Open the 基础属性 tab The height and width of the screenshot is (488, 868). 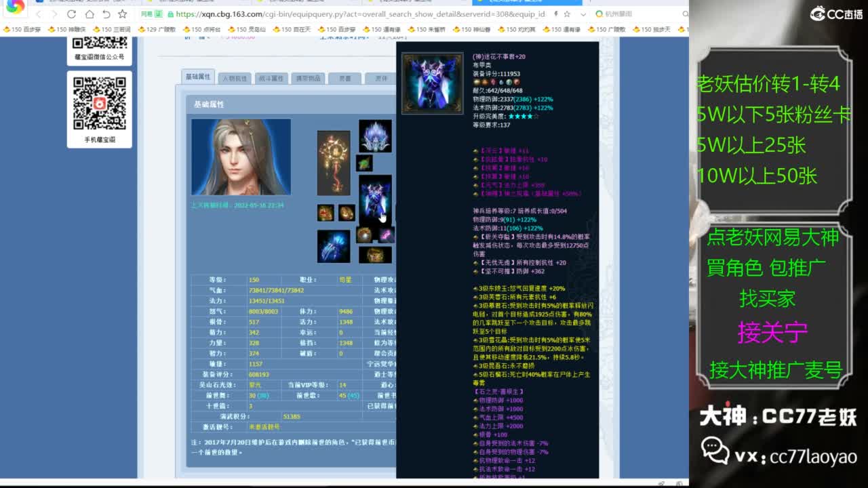pyautogui.click(x=198, y=77)
